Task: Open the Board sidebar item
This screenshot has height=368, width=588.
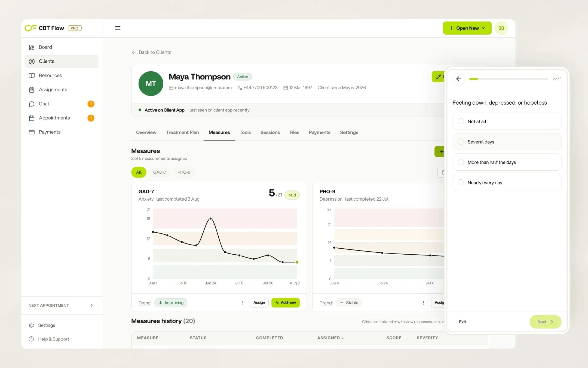Action: tap(61, 47)
